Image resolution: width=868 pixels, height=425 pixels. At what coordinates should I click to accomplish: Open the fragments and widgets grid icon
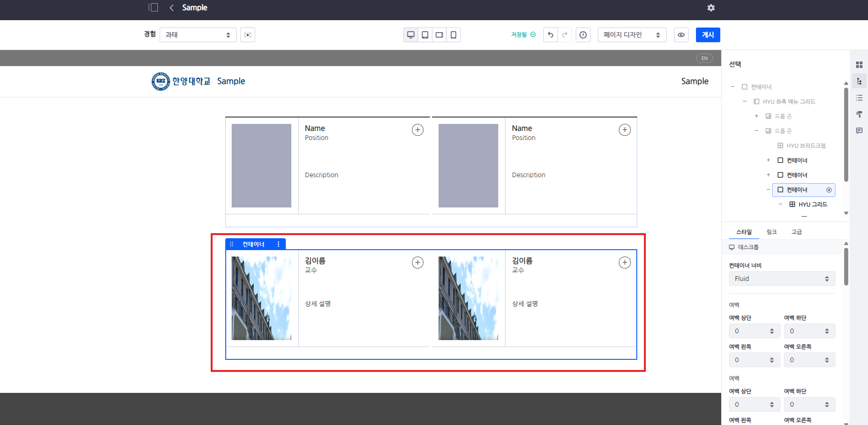click(x=859, y=65)
